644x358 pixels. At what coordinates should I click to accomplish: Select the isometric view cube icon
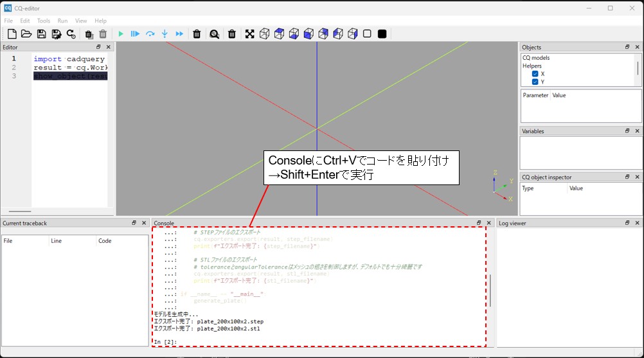click(x=264, y=34)
